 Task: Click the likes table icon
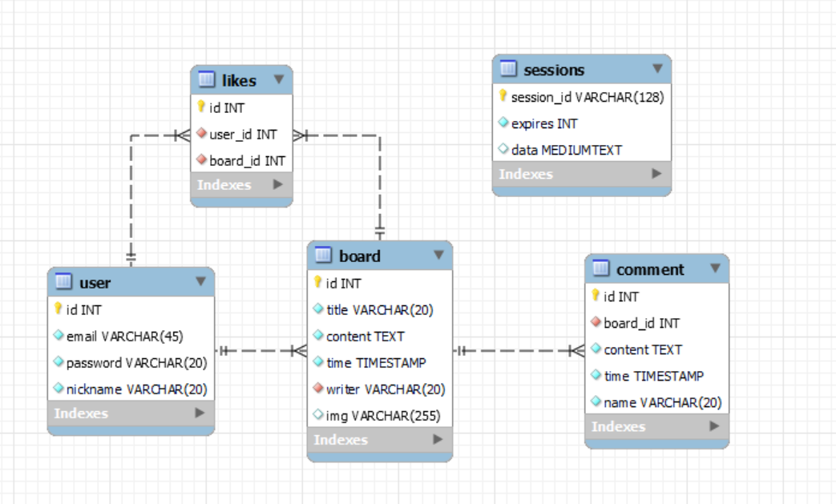206,79
